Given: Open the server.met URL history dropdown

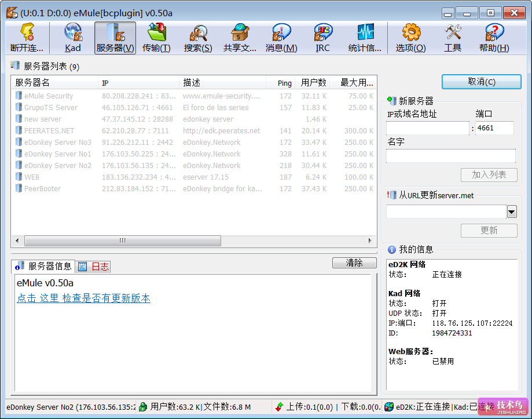Looking at the screenshot, I should coord(511,212).
